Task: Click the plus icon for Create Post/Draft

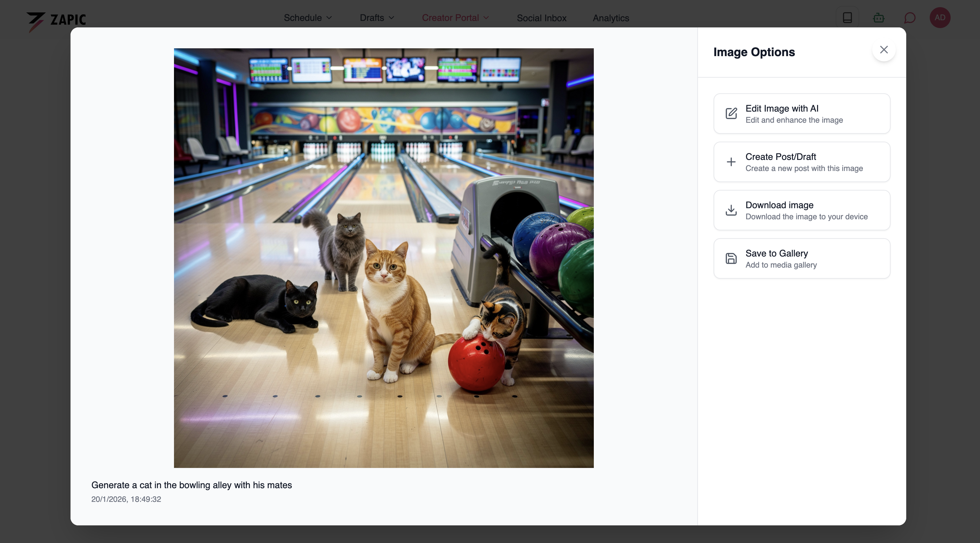Action: 731,162
